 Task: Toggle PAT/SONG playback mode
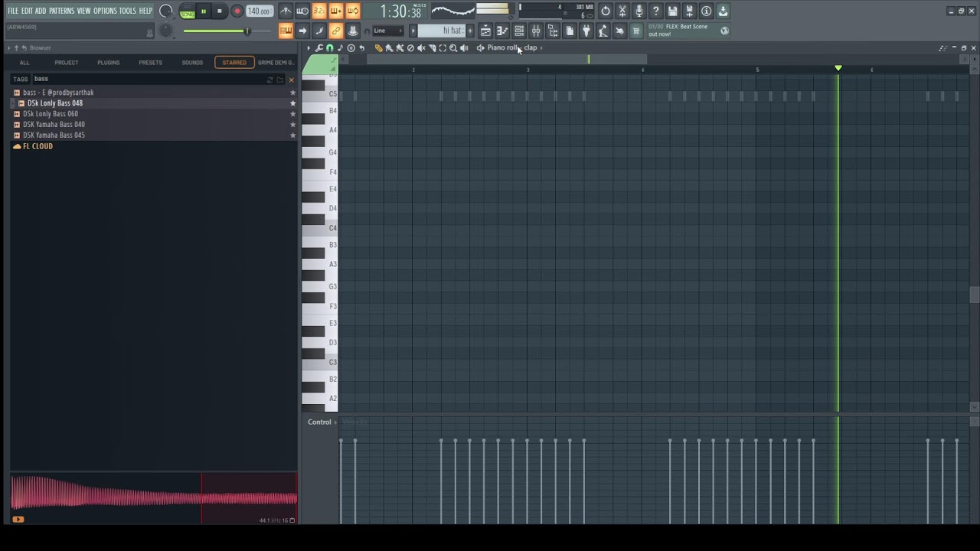point(188,11)
